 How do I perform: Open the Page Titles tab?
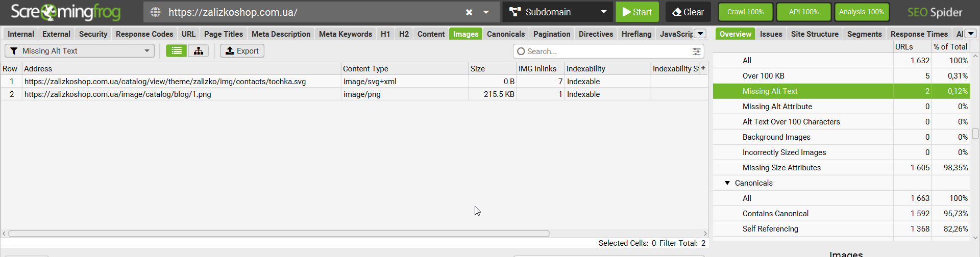[224, 34]
